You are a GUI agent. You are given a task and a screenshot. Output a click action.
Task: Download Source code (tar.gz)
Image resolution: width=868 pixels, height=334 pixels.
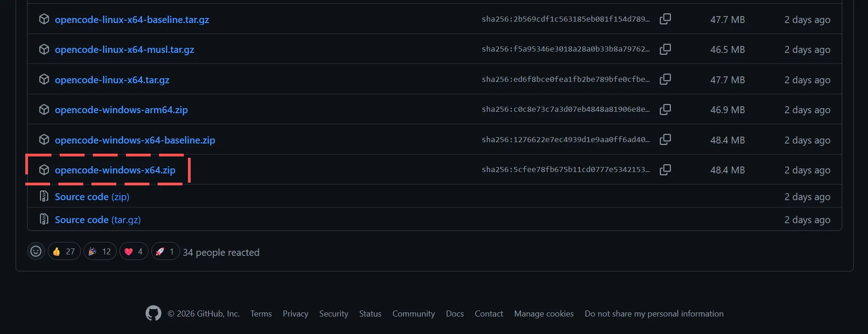tap(98, 220)
